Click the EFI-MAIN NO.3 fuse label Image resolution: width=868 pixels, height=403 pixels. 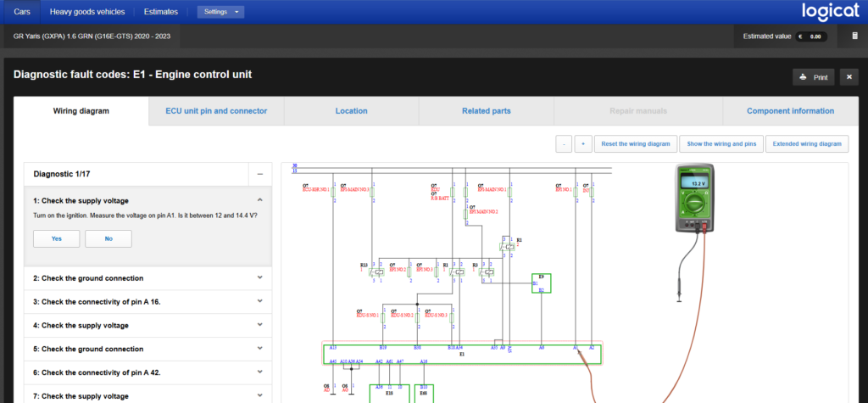[x=353, y=188]
